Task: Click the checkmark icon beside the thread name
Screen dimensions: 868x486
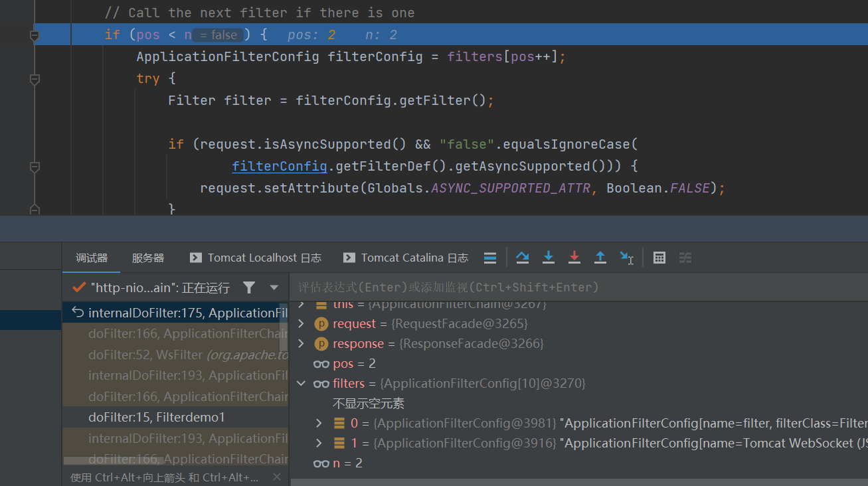Action: point(79,287)
